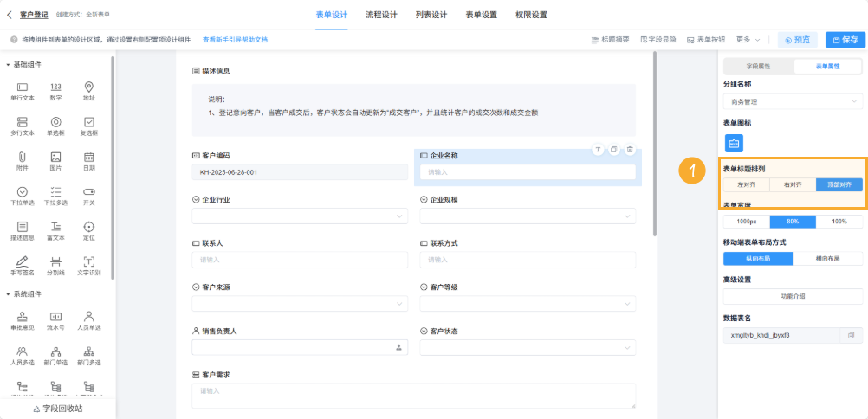Switch to the 权限设置 tab
The height and width of the screenshot is (419, 868).
531,15
